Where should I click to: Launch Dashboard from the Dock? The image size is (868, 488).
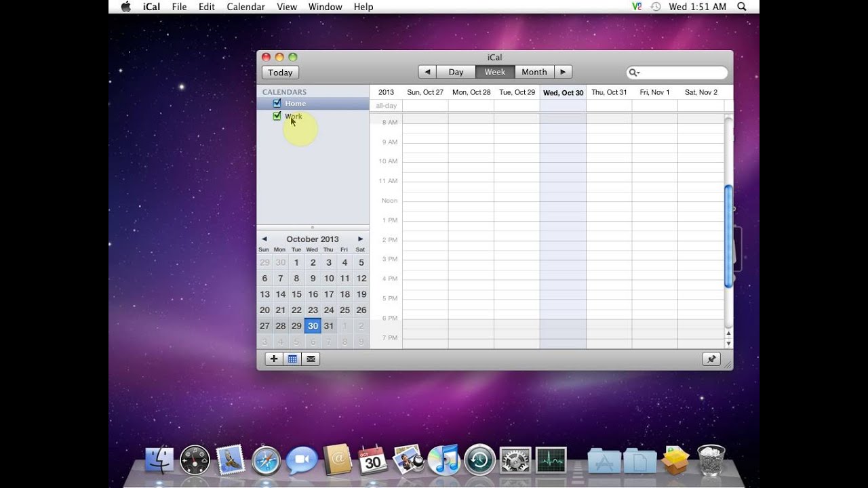(x=195, y=460)
